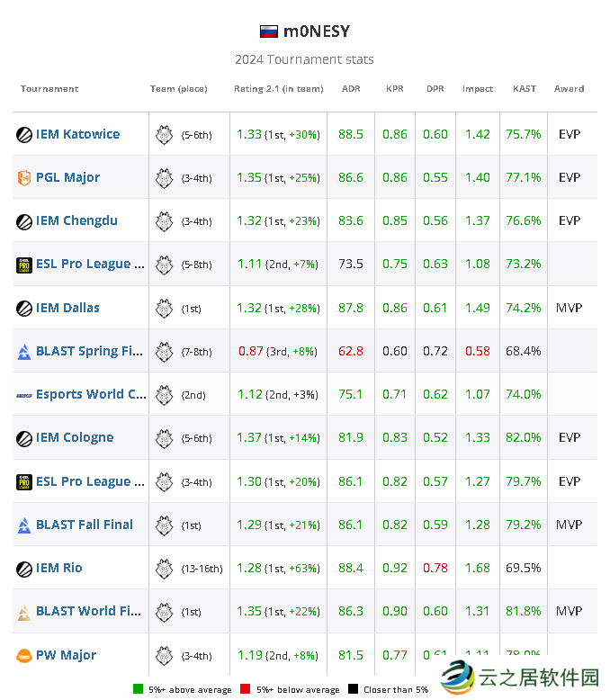This screenshot has width=610, height=700.
Task: Click the PGL Major orange logo icon
Action: coord(24,178)
